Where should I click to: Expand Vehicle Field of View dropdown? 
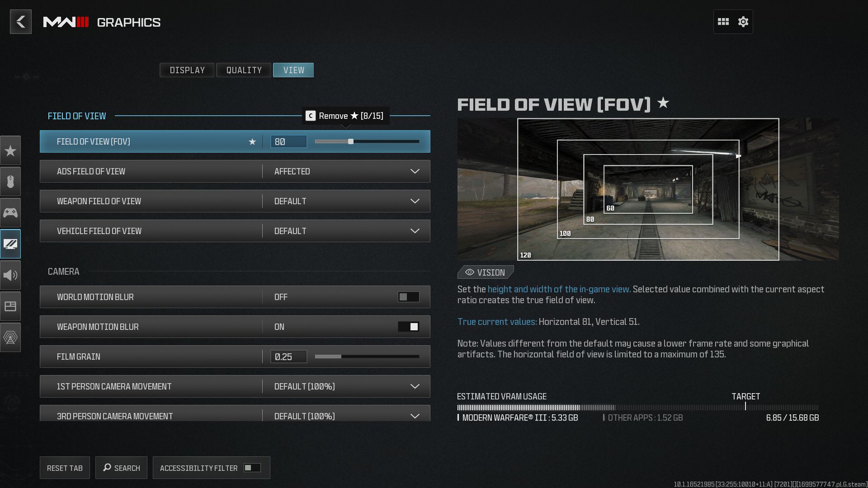(x=415, y=231)
